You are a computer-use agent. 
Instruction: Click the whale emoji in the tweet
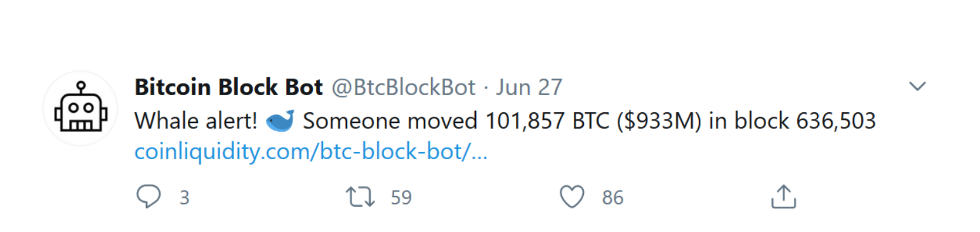(x=279, y=120)
